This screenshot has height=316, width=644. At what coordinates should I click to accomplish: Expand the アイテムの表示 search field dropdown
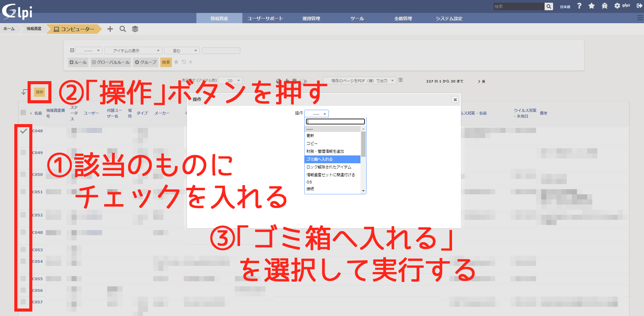click(x=133, y=51)
